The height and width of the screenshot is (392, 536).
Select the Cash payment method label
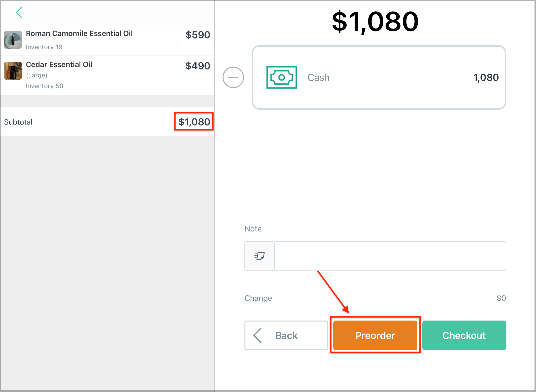319,77
